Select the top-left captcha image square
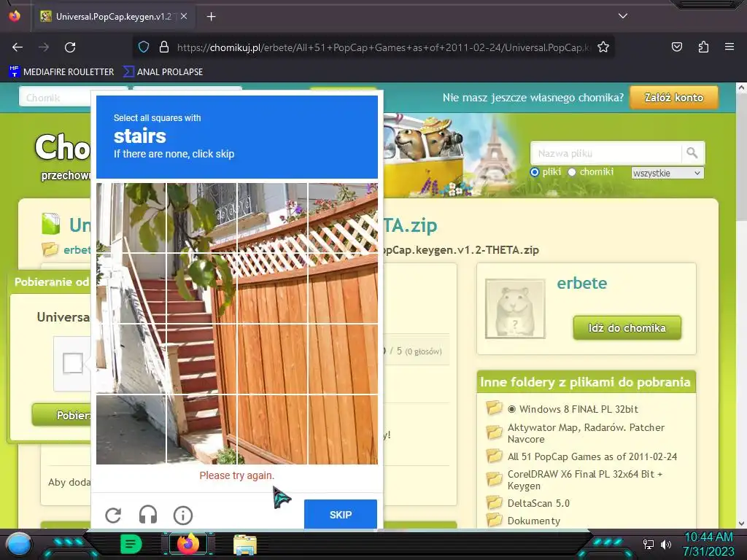 coord(131,217)
